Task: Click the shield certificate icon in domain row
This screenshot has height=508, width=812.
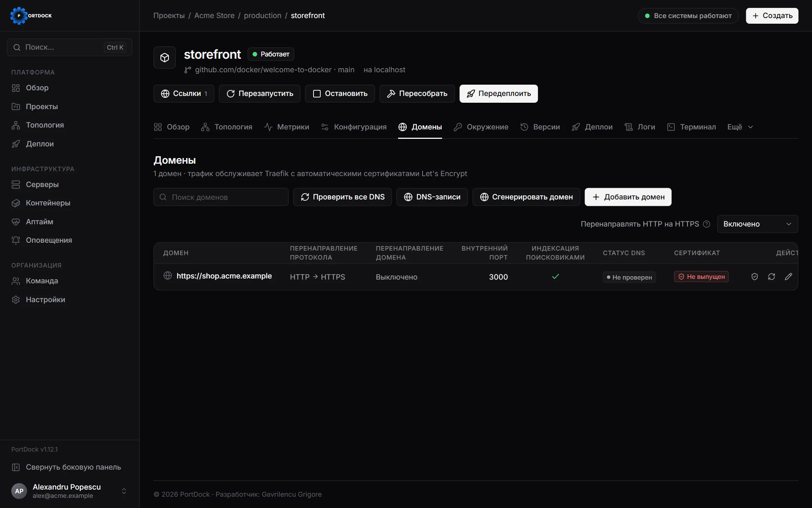Action: coord(754,277)
